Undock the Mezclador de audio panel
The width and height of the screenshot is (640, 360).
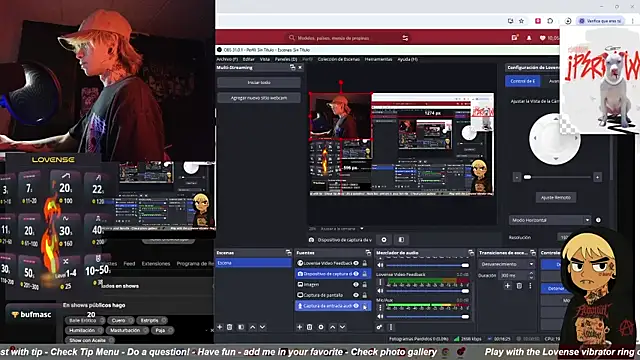click(471, 253)
